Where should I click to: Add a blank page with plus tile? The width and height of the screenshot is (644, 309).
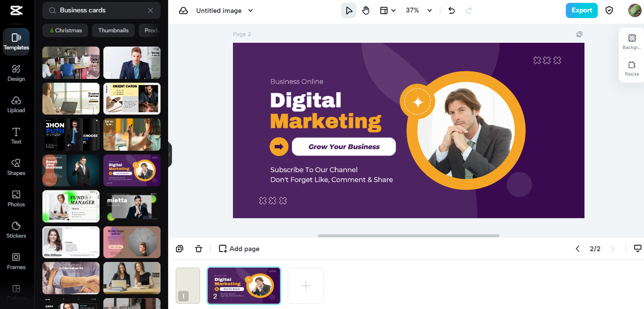pyautogui.click(x=305, y=285)
